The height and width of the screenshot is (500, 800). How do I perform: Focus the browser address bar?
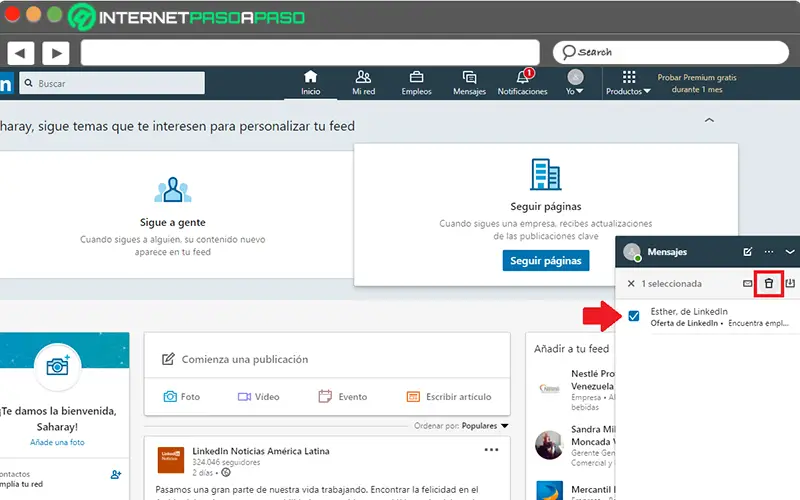(310, 53)
